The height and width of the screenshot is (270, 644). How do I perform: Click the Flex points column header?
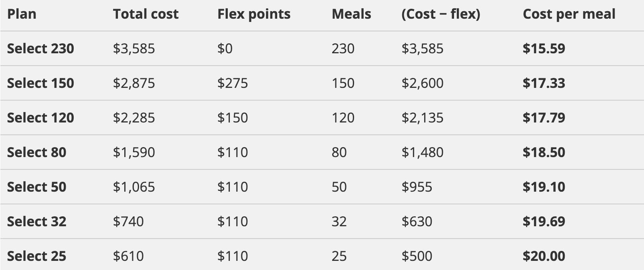pos(254,14)
